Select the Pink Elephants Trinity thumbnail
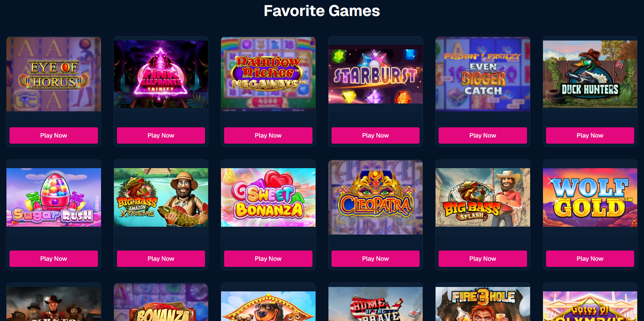This screenshot has width=644, height=321. (x=161, y=74)
